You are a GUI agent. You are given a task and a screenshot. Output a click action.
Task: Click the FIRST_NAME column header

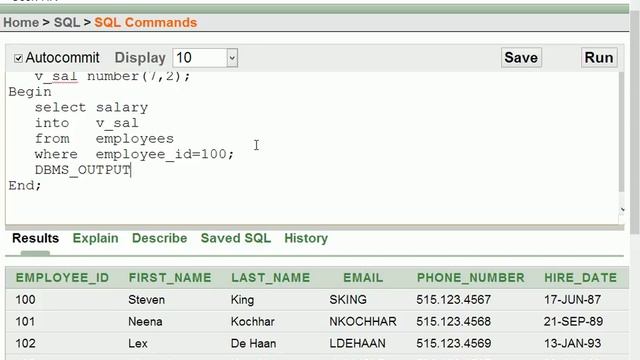[170, 278]
